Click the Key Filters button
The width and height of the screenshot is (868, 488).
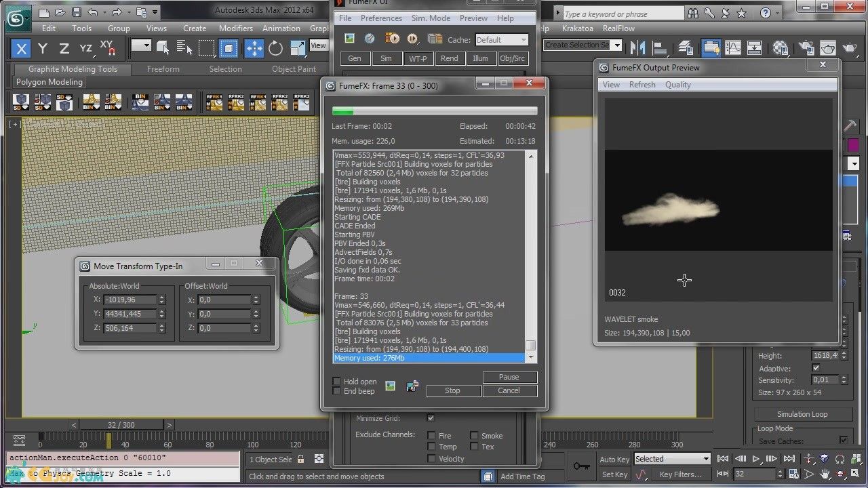[680, 474]
